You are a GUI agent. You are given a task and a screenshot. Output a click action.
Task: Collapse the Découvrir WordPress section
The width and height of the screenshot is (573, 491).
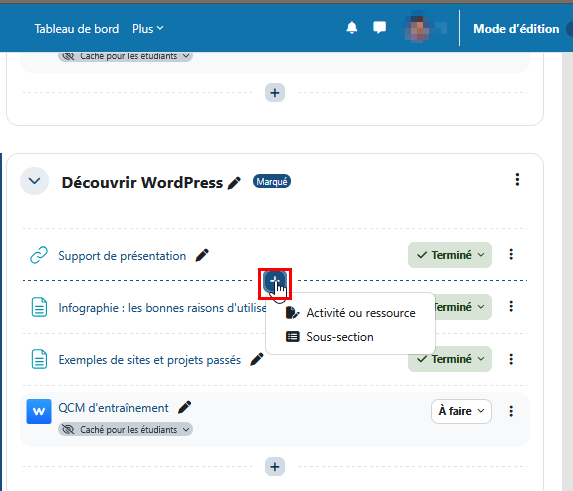click(34, 181)
